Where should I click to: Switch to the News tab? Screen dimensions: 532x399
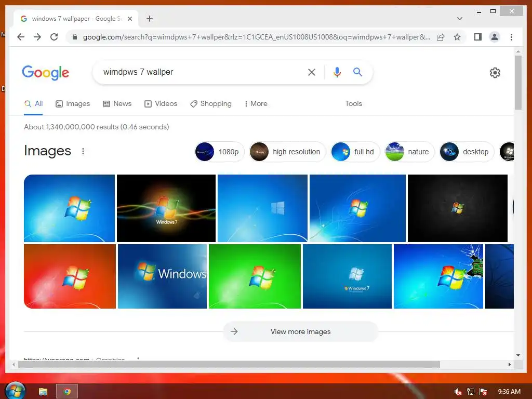tap(117, 104)
